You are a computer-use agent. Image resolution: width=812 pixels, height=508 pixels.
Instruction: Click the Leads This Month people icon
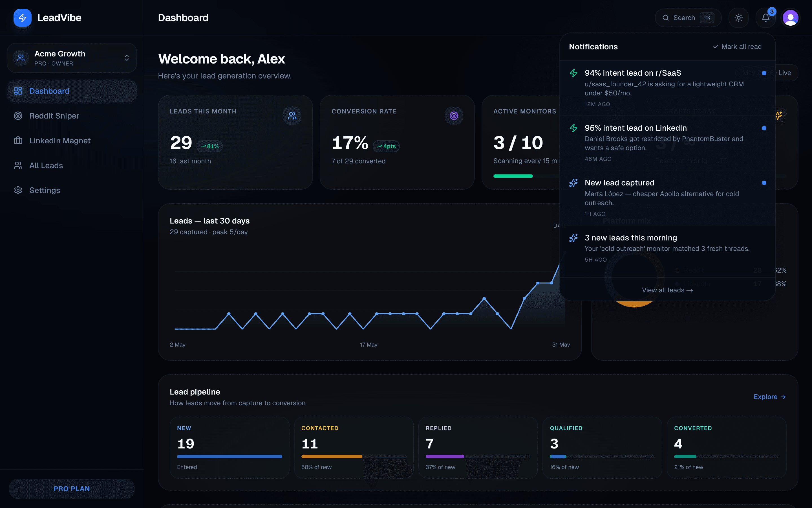click(x=292, y=116)
